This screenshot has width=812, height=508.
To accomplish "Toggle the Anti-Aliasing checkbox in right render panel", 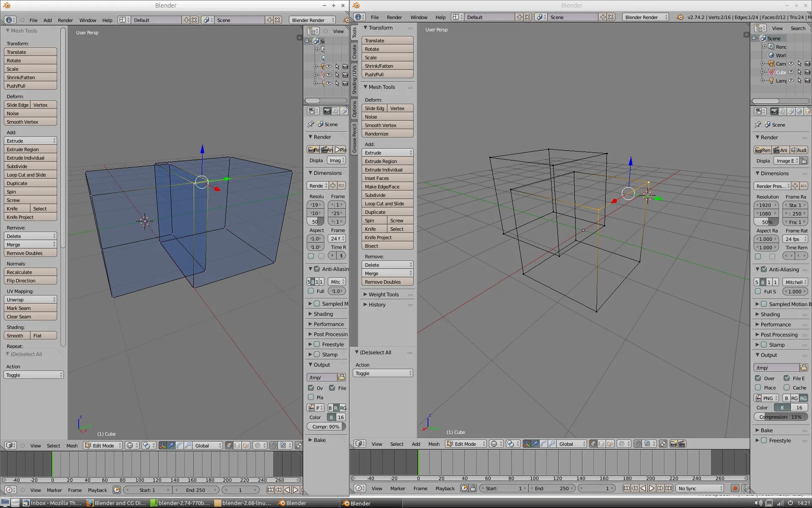I will coord(764,269).
